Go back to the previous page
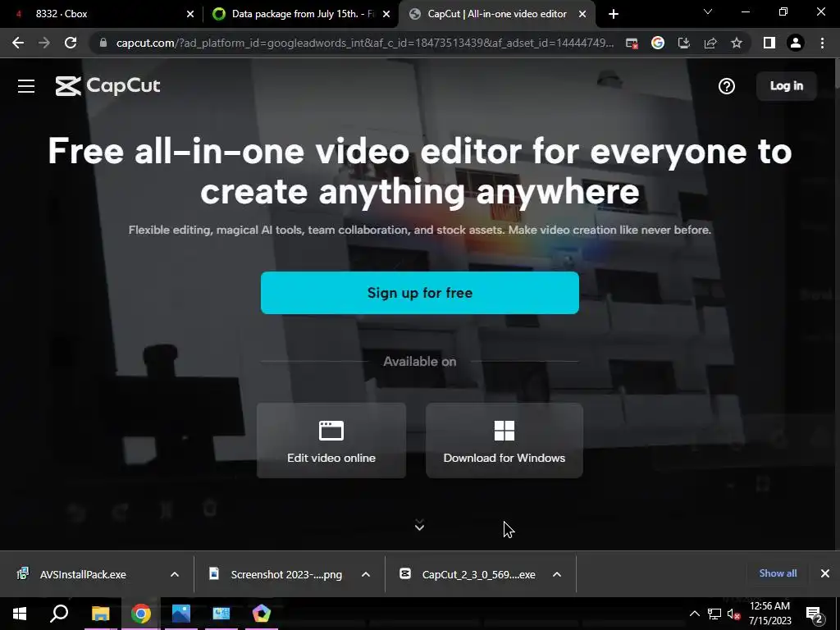Viewport: 840px width, 630px height. coord(18,43)
